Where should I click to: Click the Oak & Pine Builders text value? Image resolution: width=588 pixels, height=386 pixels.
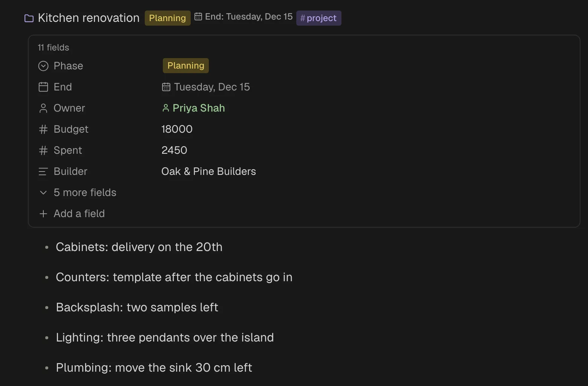click(x=208, y=172)
